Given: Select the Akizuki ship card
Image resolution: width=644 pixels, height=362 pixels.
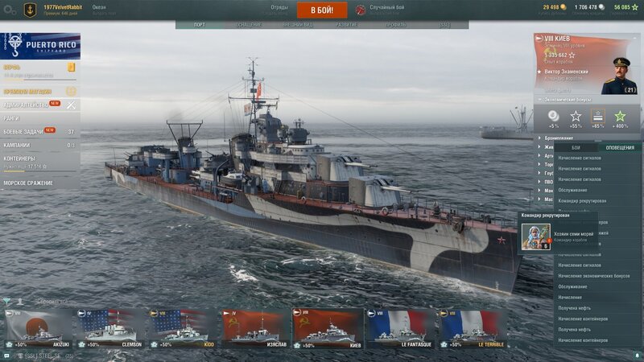Looking at the screenshot, I should [38, 328].
